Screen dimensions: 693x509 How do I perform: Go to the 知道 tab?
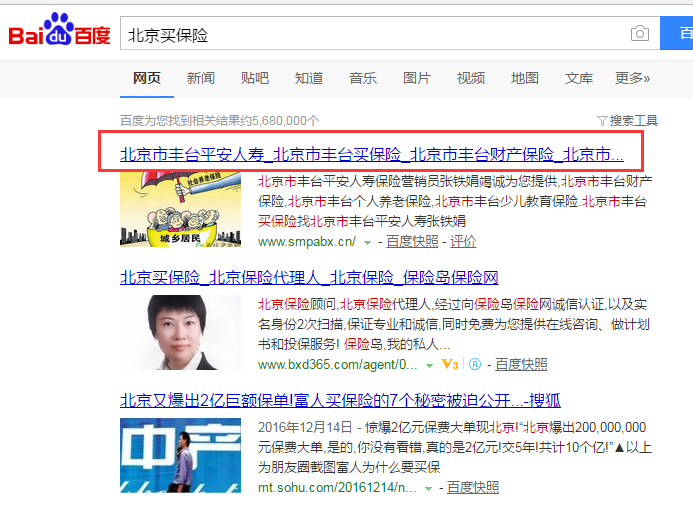coord(308,78)
